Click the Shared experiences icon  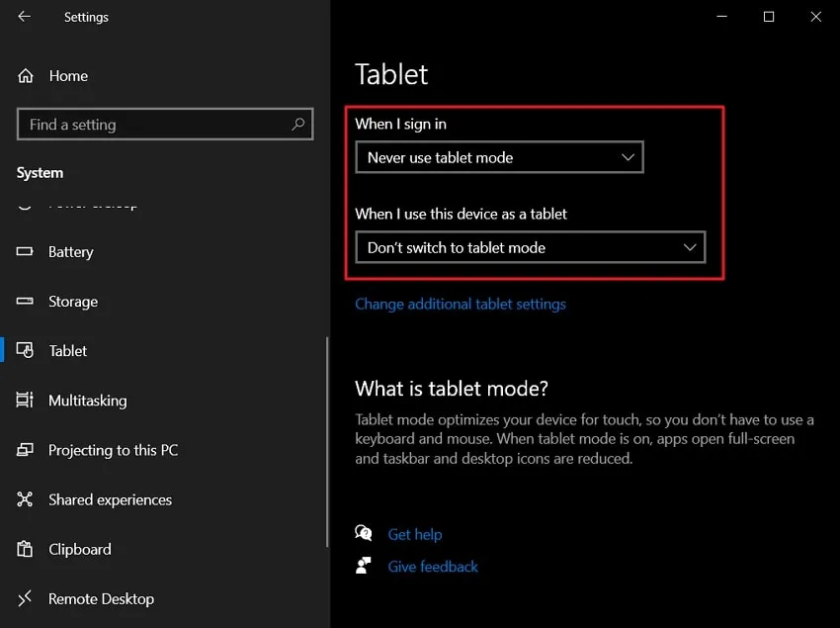(x=25, y=499)
